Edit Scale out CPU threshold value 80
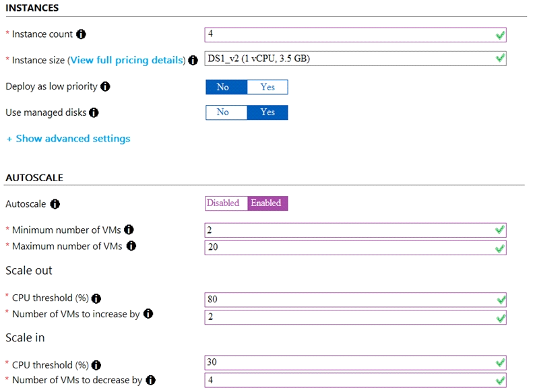 (356, 300)
